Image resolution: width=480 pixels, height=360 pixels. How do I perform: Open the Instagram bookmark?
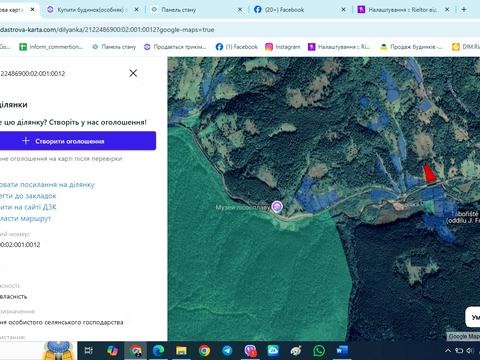point(283,47)
